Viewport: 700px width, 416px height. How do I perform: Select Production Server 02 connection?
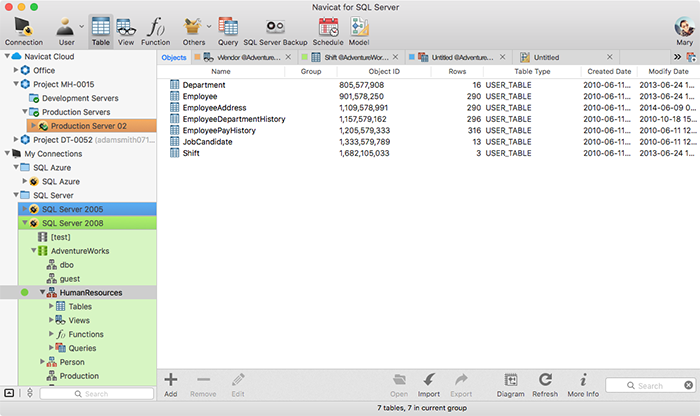pyautogui.click(x=92, y=126)
